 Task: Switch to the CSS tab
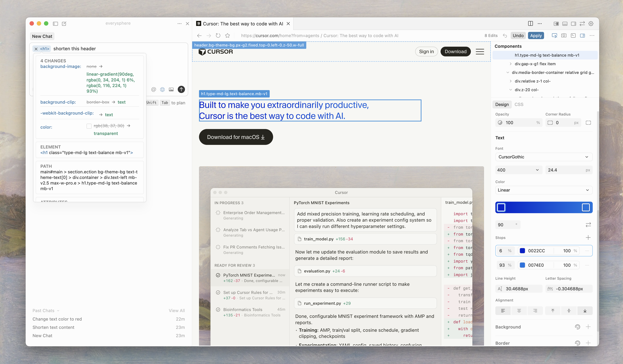tap(519, 104)
